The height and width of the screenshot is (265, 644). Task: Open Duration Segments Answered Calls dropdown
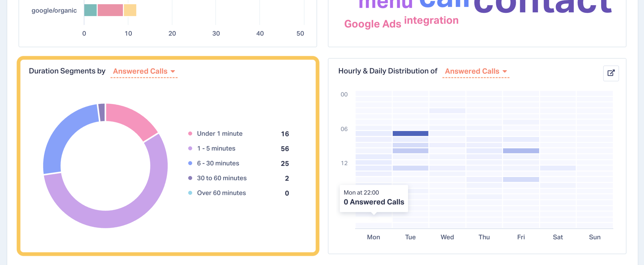point(144,71)
